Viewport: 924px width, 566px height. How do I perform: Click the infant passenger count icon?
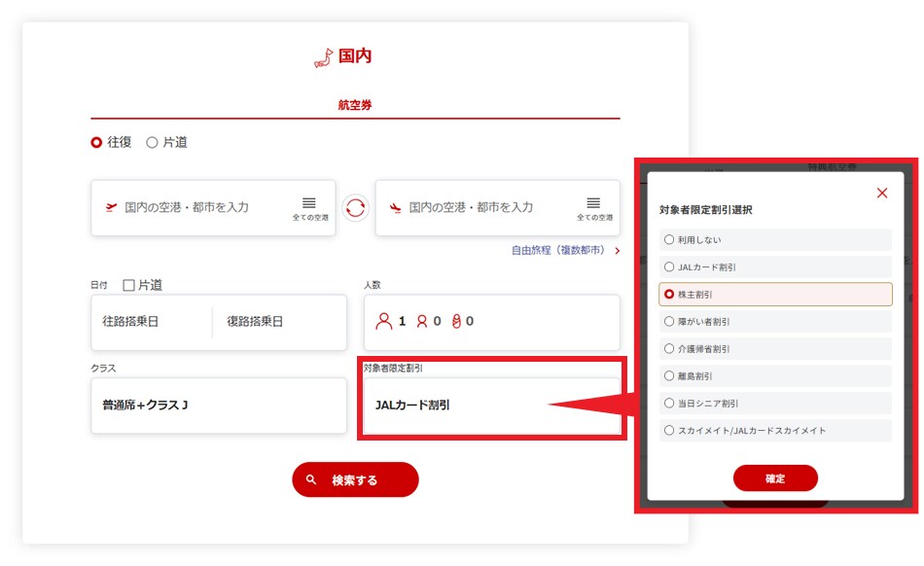coord(455,321)
